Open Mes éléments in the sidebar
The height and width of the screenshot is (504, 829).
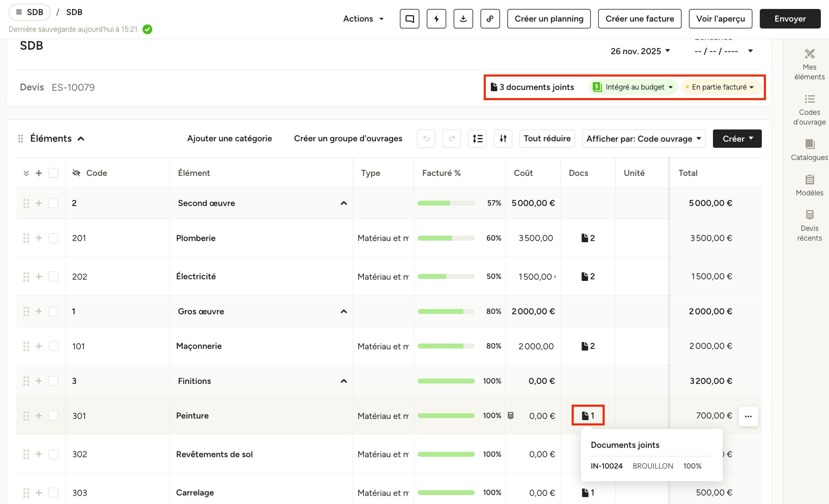click(809, 65)
